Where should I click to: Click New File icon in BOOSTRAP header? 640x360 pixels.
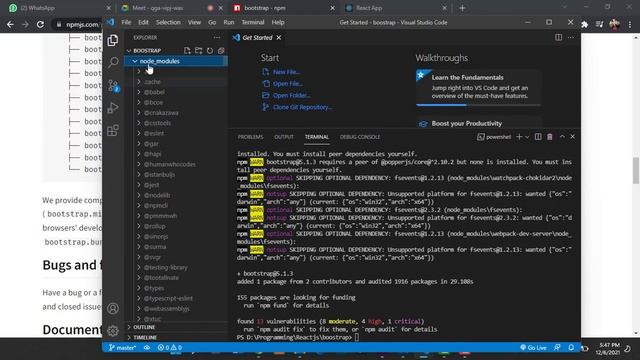pos(187,51)
